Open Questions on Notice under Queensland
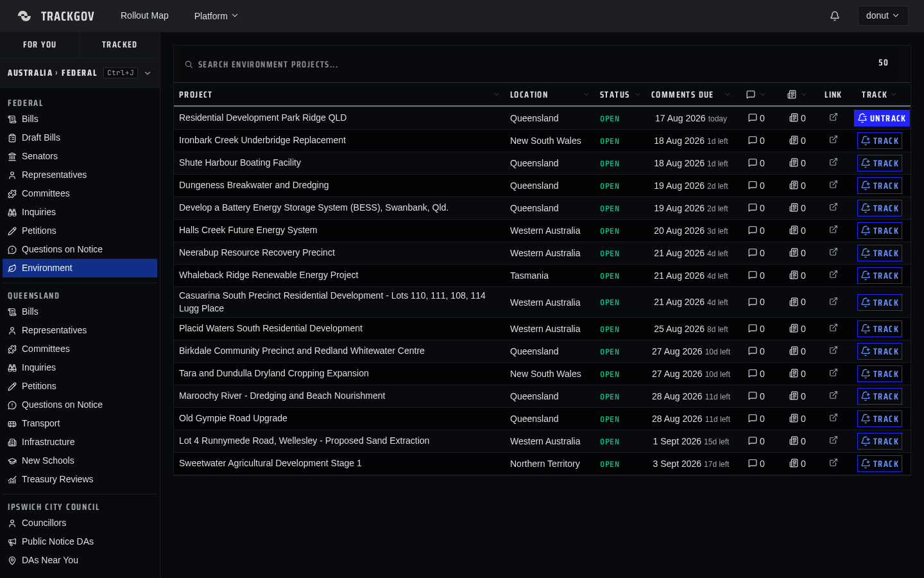 point(80,405)
